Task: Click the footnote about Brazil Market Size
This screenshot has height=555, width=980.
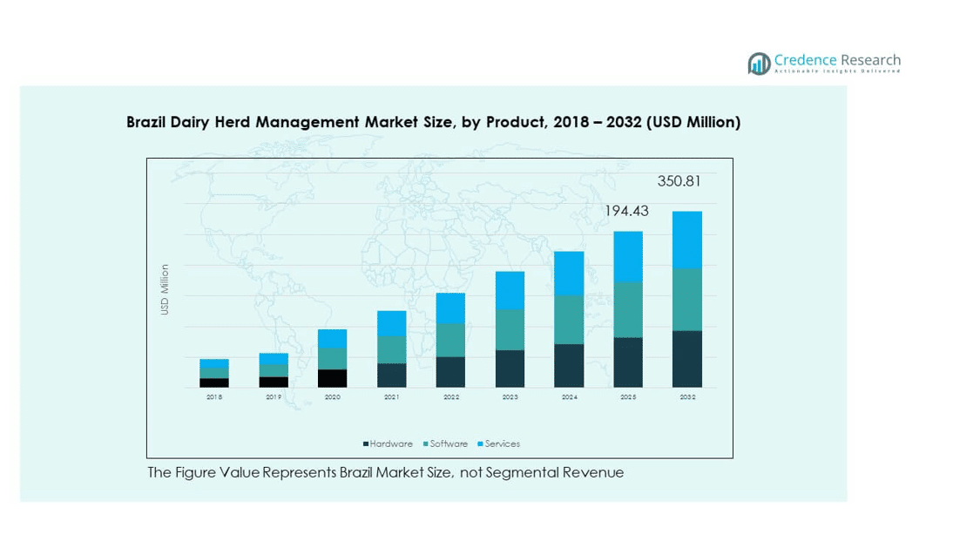Action: point(385,473)
